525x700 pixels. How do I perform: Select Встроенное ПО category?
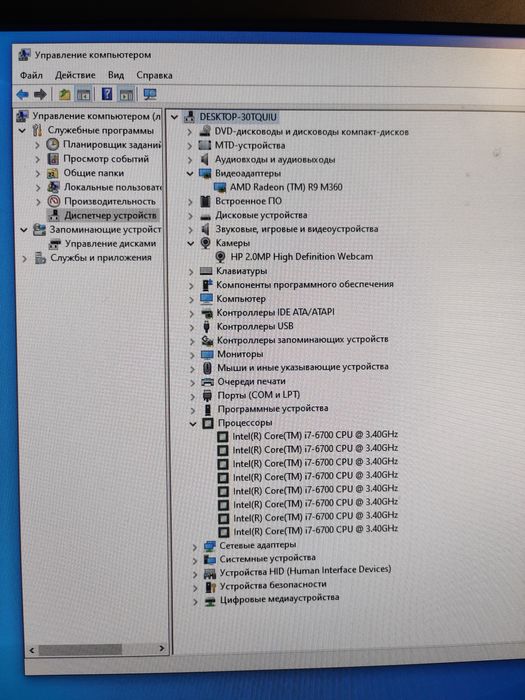tap(249, 201)
